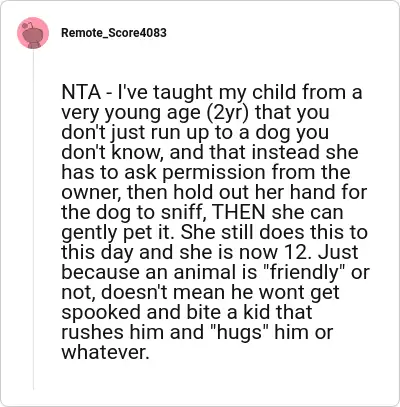Visit the Remote_Score4083 user profile link
The height and width of the screenshot is (407, 400).
(x=114, y=33)
